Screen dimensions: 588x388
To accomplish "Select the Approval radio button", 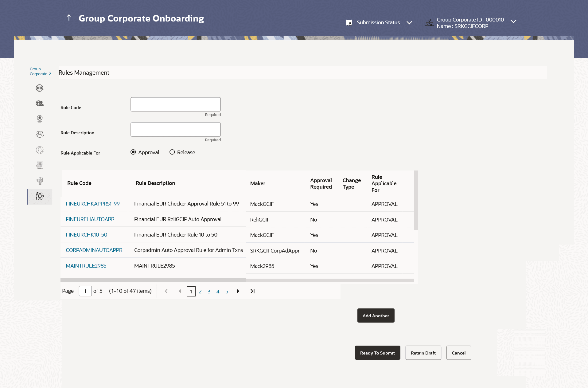I will tap(133, 152).
